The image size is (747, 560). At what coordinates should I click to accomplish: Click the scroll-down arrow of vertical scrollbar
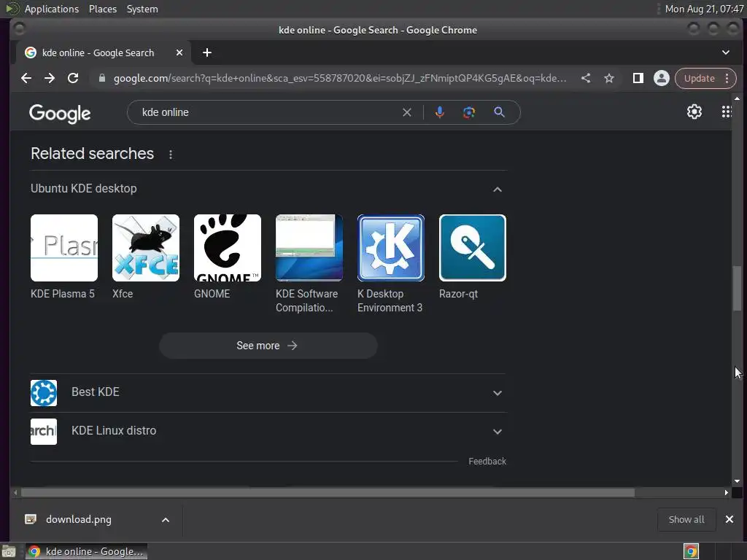click(x=737, y=481)
